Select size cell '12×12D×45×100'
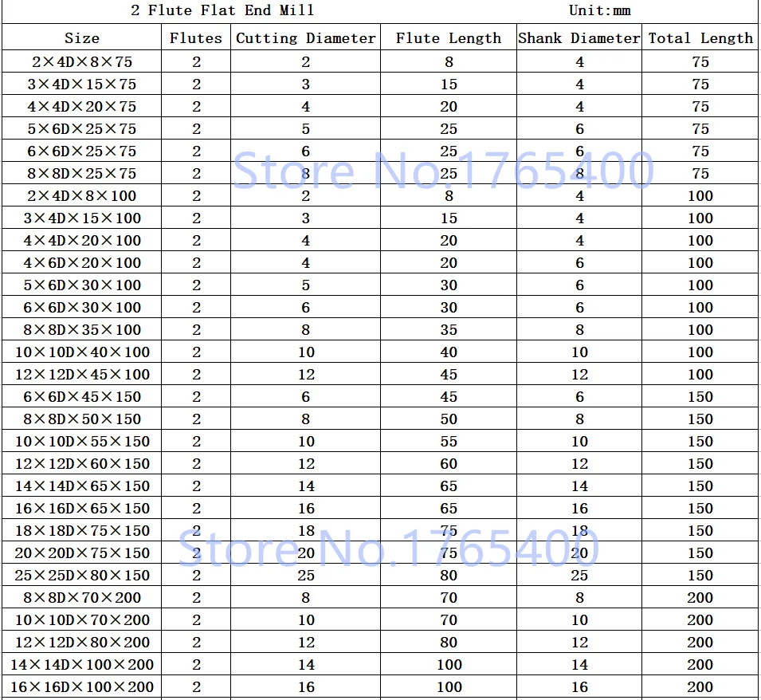 (81, 374)
